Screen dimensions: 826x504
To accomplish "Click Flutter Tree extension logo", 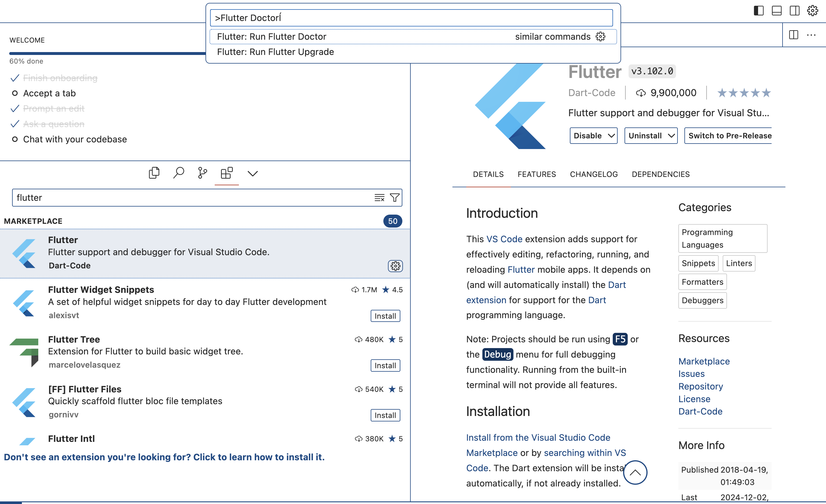I will pos(24,352).
